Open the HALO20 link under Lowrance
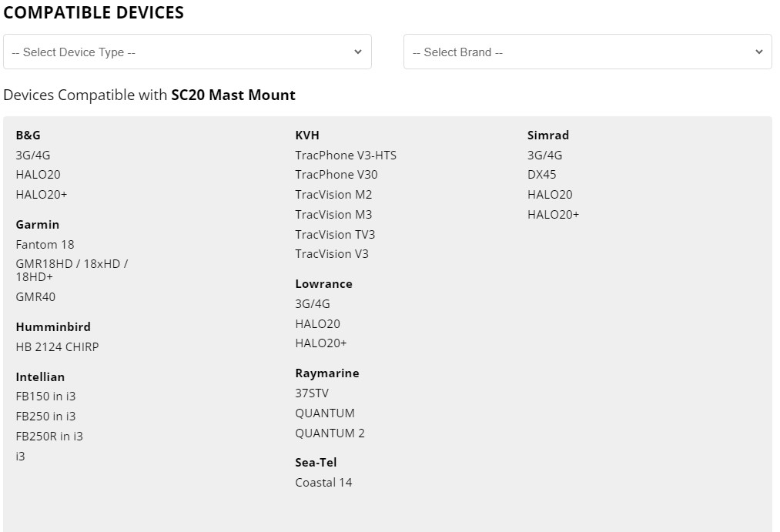This screenshot has width=780, height=532. click(317, 323)
